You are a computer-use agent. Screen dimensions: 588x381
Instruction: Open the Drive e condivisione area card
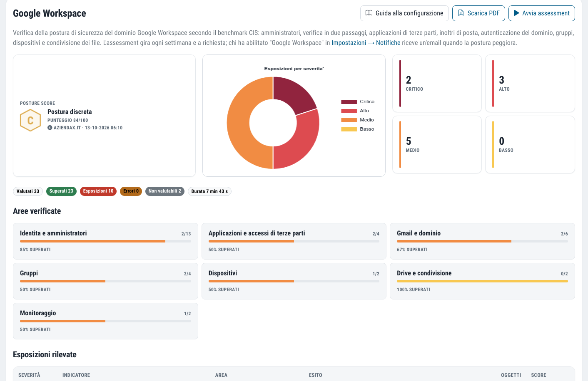coord(482,281)
